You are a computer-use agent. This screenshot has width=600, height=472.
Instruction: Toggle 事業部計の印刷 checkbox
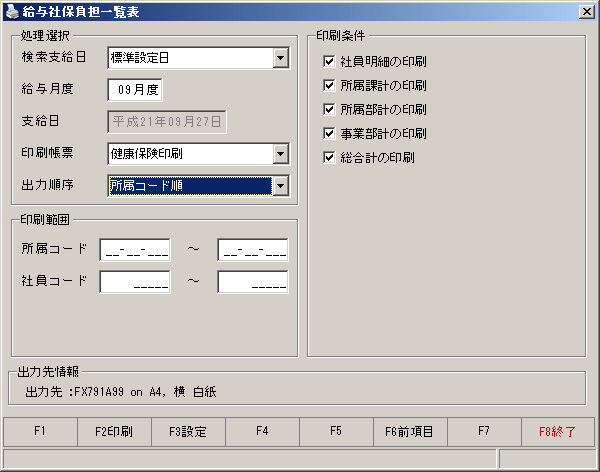click(x=329, y=134)
